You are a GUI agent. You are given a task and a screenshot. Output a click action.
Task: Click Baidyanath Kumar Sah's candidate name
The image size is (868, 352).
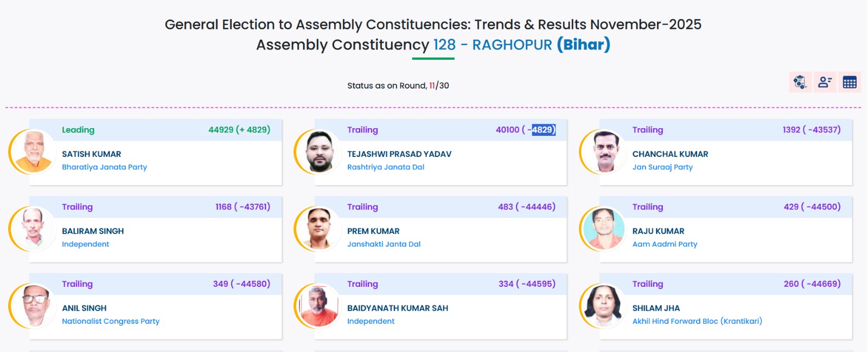pyautogui.click(x=398, y=308)
